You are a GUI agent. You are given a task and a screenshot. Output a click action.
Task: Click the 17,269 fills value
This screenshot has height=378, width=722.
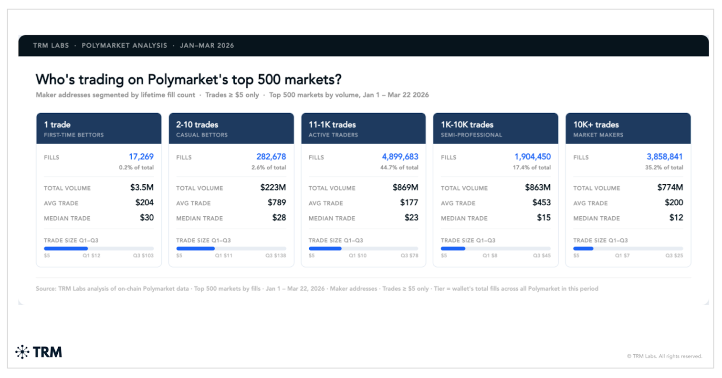(141, 157)
